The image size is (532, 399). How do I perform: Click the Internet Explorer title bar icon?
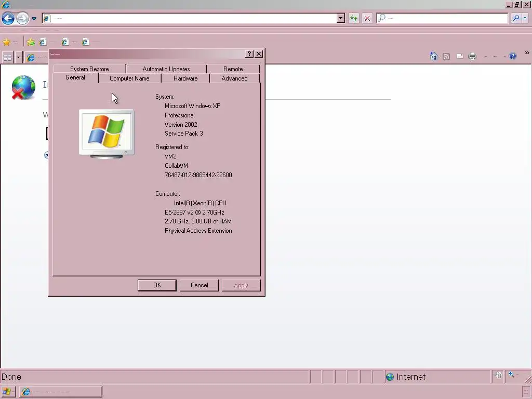point(6,4)
